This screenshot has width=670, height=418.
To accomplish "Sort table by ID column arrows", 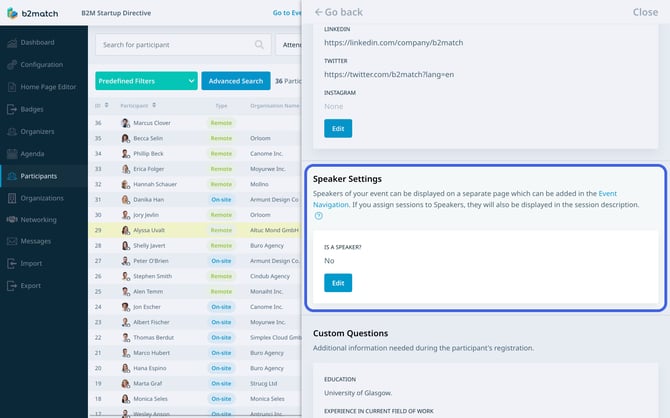I will (107, 105).
